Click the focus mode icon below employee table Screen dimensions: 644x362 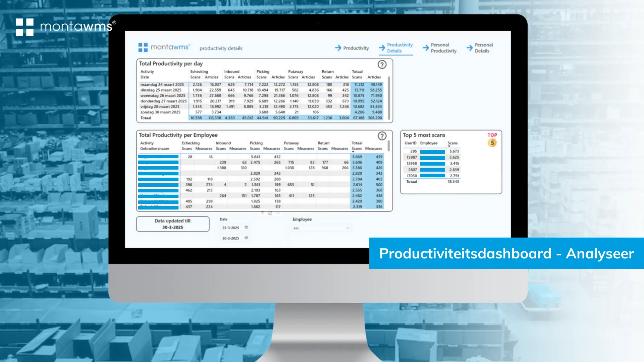pos(270,213)
